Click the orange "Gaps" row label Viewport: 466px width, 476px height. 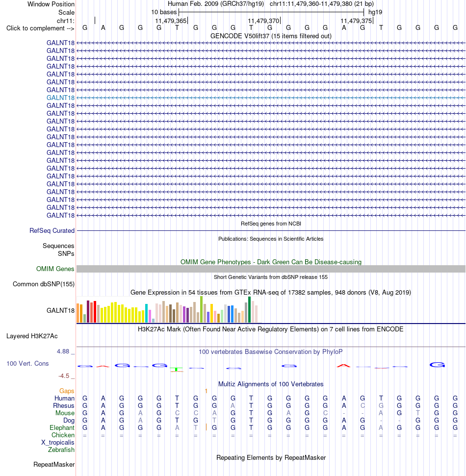point(67,391)
